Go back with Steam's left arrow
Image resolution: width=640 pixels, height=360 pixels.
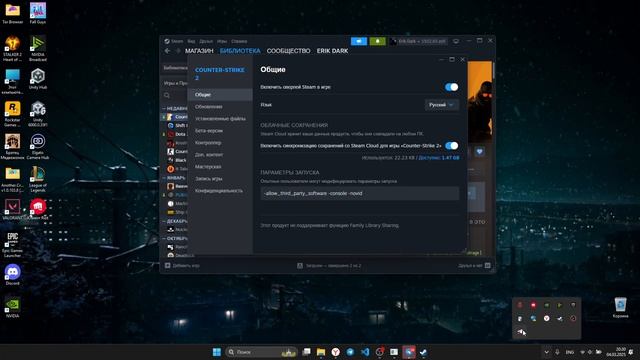point(167,51)
